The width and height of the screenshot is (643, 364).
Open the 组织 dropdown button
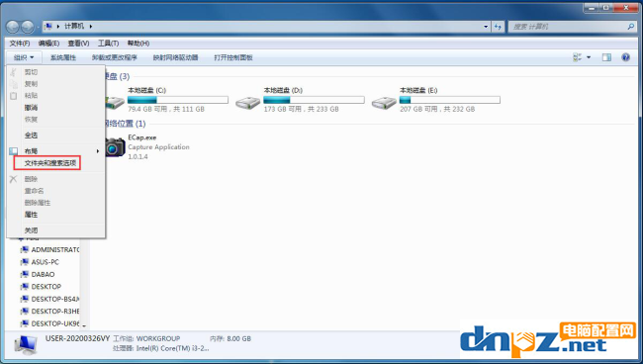pyautogui.click(x=24, y=57)
